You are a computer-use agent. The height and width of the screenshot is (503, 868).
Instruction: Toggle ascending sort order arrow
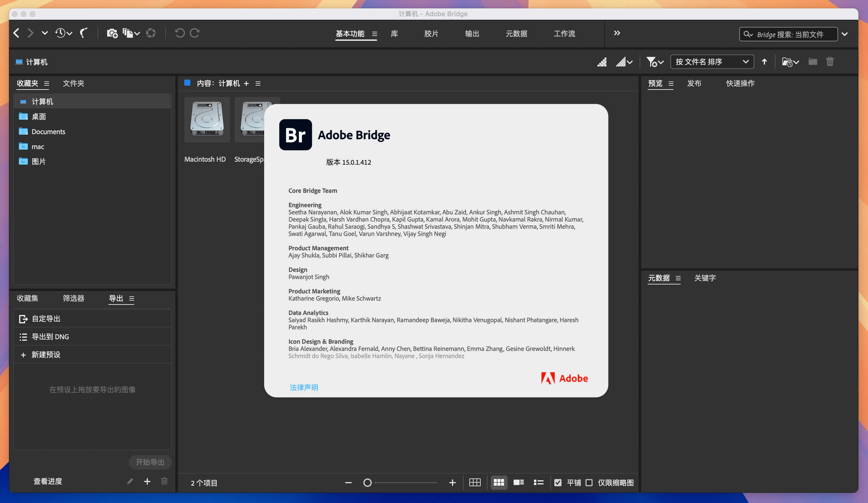(x=764, y=62)
